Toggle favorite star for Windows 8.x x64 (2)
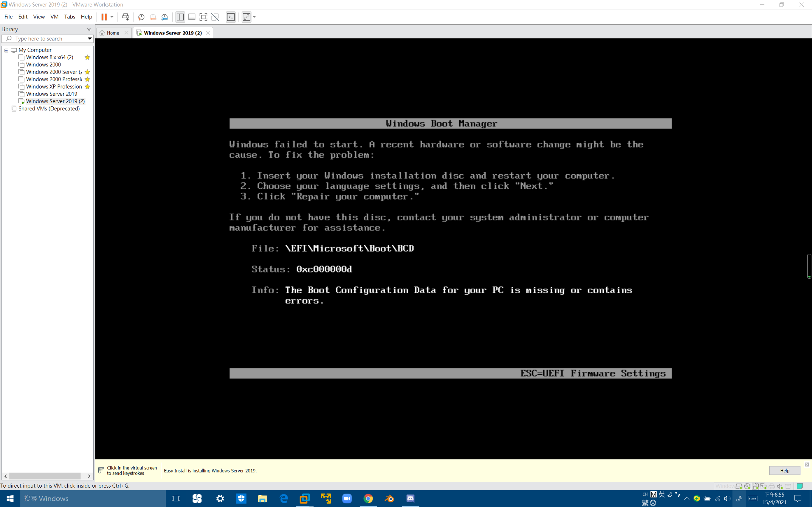The width and height of the screenshot is (812, 507). (87, 57)
